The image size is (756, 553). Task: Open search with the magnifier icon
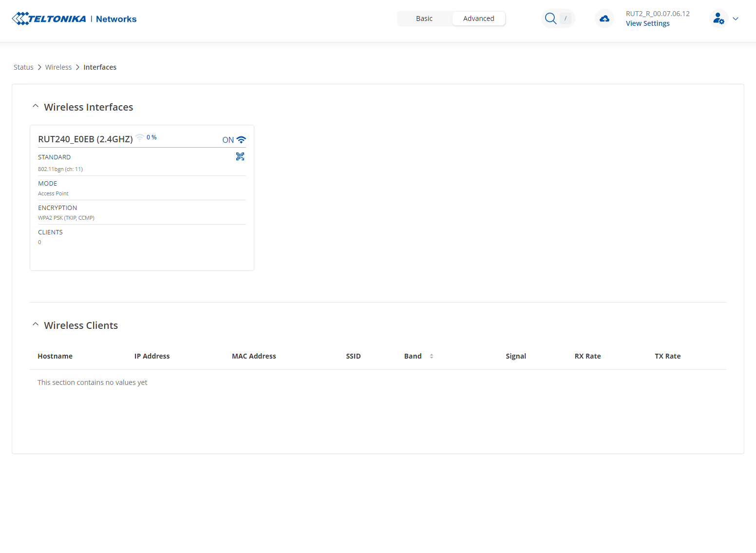pos(550,19)
